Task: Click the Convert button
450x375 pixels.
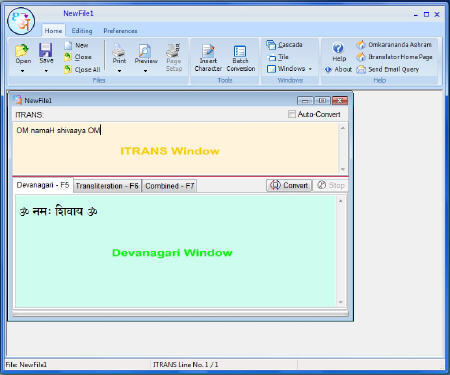Action: click(x=289, y=185)
